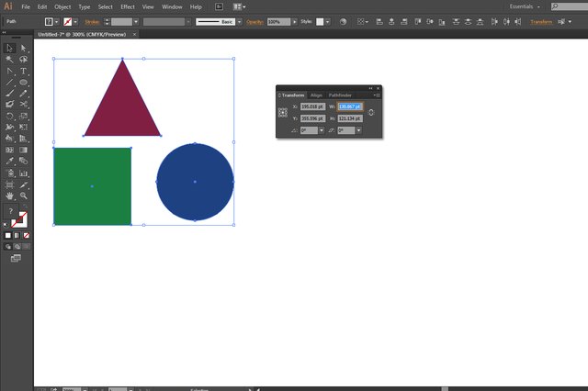Switch to Gradient fill mode button
The height and width of the screenshot is (391, 588).
17,235
